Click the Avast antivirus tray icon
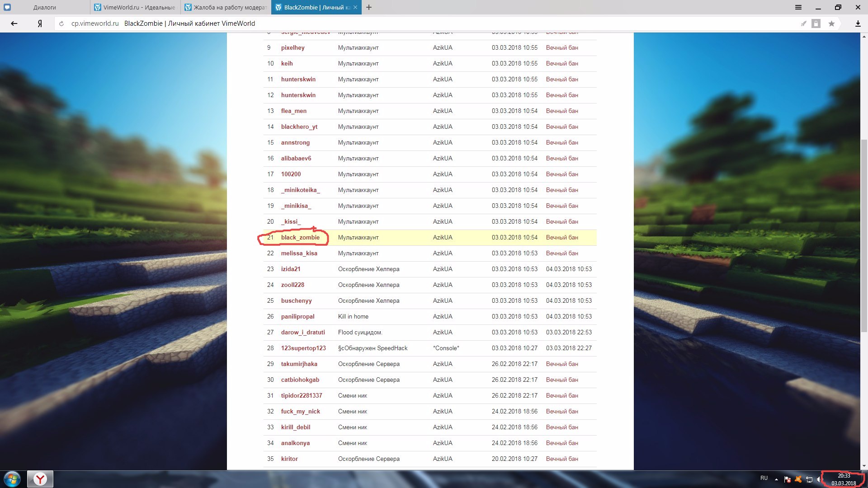The width and height of the screenshot is (868, 488). (798, 479)
